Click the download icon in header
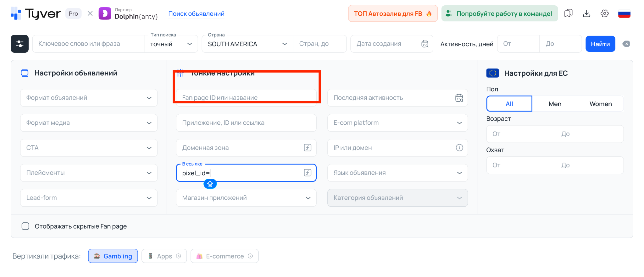 click(x=586, y=14)
